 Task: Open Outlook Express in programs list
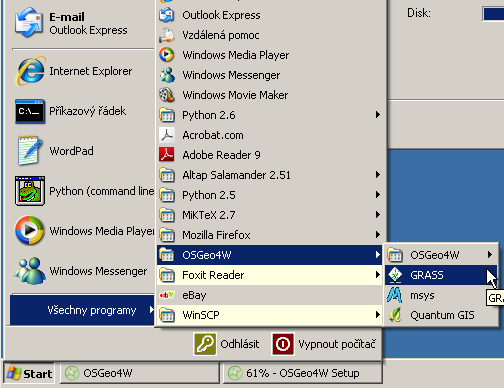[166, 15]
